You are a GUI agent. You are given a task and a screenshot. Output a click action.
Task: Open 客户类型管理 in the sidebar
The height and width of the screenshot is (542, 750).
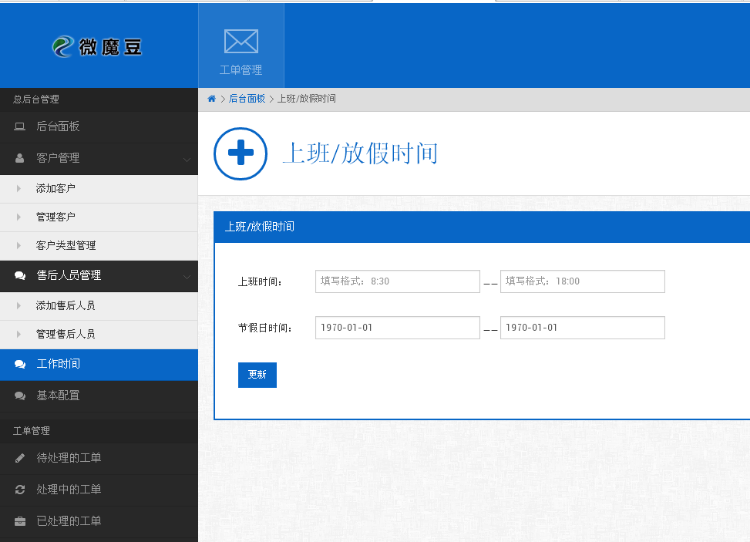pyautogui.click(x=66, y=246)
